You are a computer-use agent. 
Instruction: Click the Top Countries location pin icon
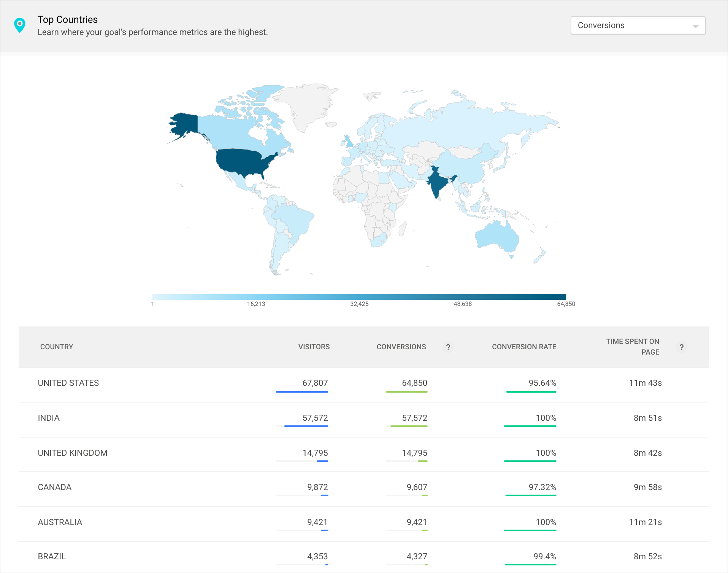[20, 25]
